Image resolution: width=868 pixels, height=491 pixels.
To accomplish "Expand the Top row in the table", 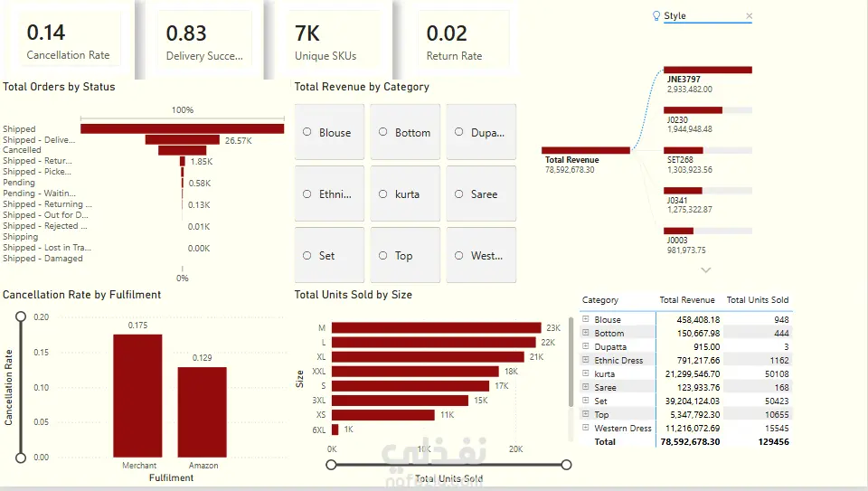I will click(x=586, y=413).
